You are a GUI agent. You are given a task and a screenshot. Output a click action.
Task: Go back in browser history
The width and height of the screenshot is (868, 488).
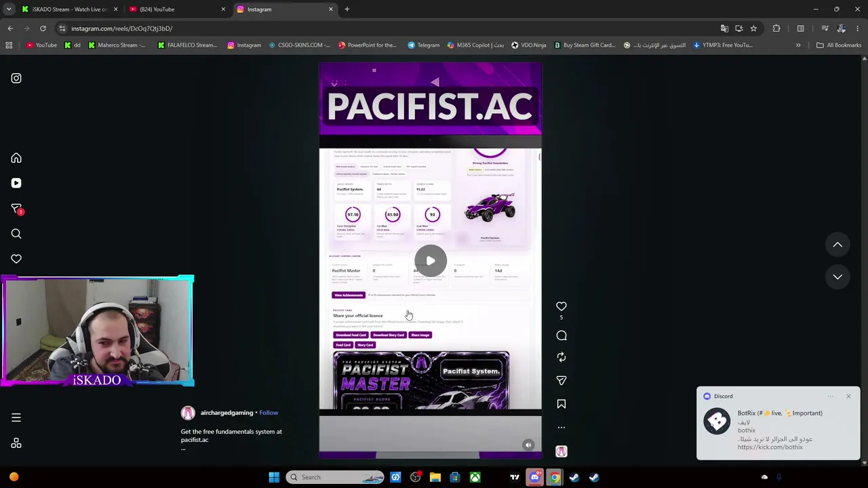pyautogui.click(x=10, y=28)
